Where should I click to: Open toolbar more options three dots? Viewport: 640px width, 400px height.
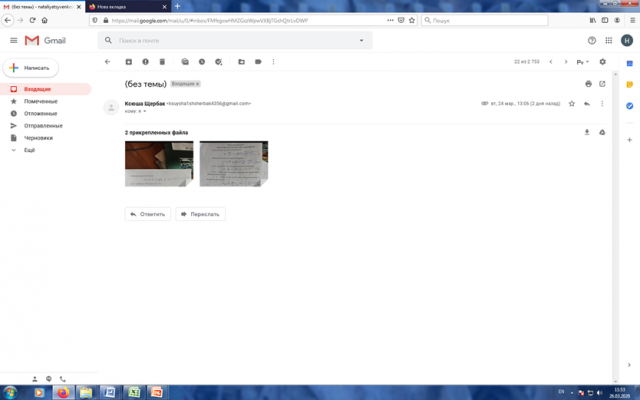pyautogui.click(x=273, y=62)
